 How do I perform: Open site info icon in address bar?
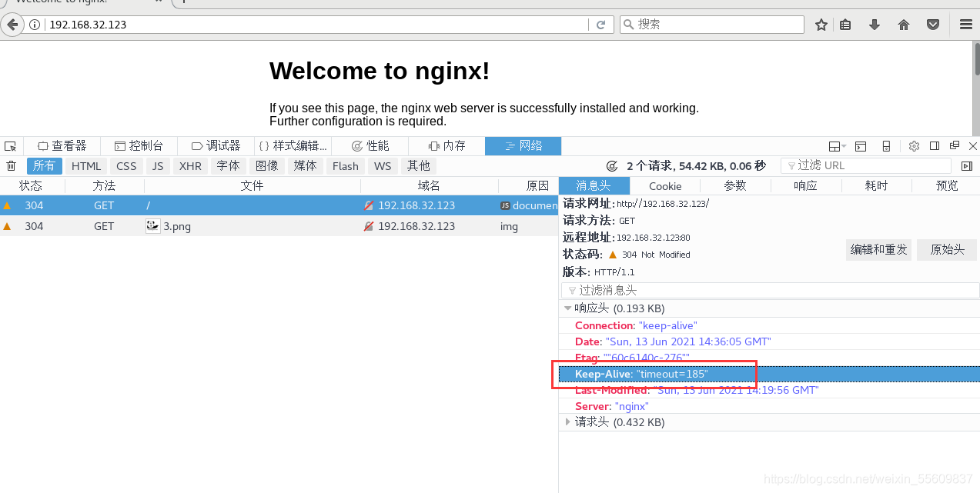[x=35, y=25]
